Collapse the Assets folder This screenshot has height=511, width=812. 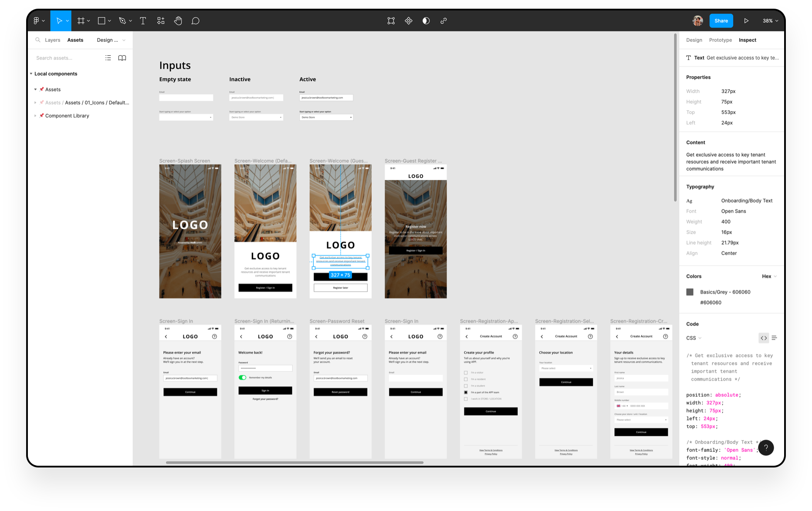click(35, 89)
